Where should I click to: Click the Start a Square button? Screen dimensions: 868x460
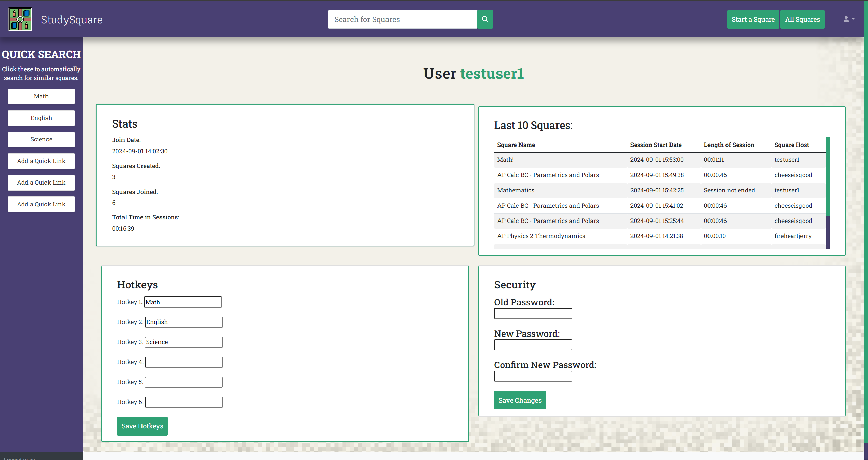753,19
